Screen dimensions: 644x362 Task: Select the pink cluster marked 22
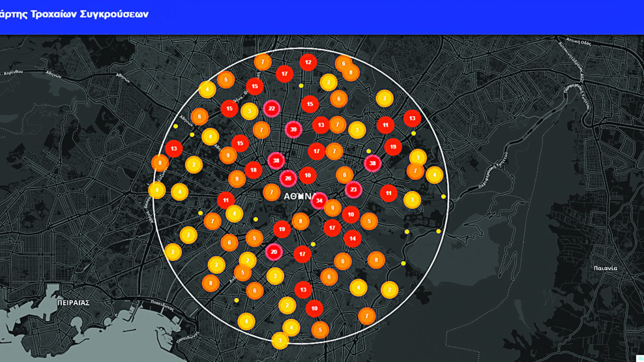click(x=272, y=108)
